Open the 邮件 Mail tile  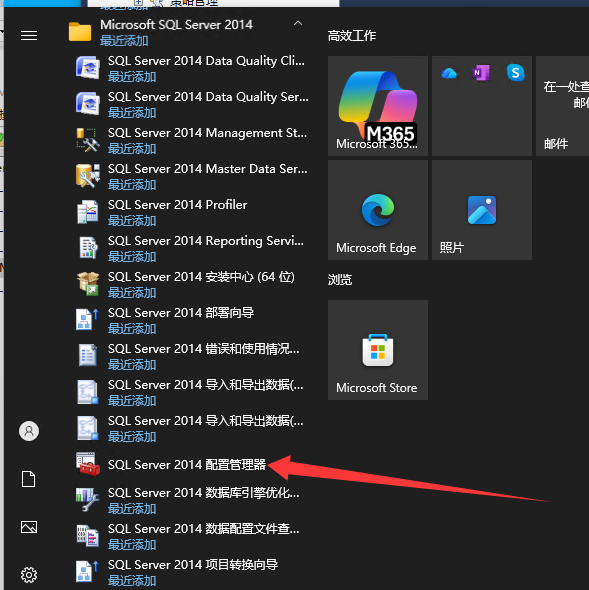click(x=562, y=106)
